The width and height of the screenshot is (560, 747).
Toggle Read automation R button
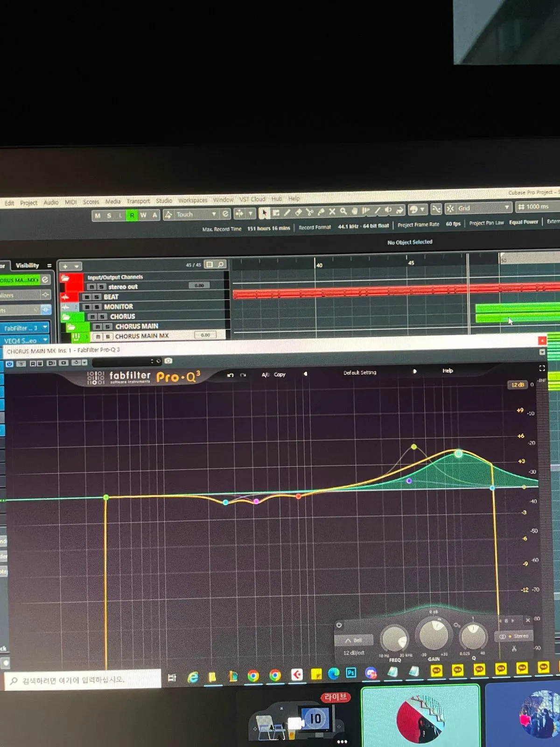pos(132,215)
